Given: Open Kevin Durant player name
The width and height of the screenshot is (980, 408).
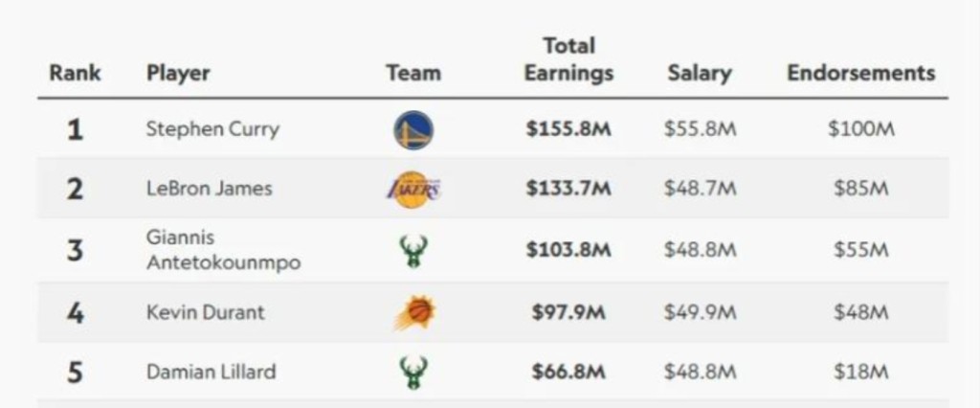Looking at the screenshot, I should pyautogui.click(x=205, y=311).
